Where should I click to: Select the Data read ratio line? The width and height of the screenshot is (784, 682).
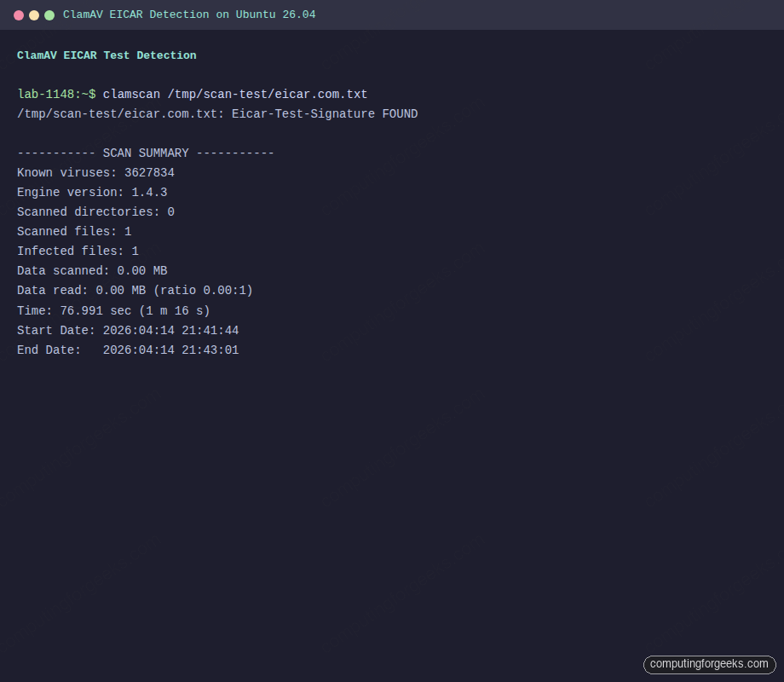134,290
